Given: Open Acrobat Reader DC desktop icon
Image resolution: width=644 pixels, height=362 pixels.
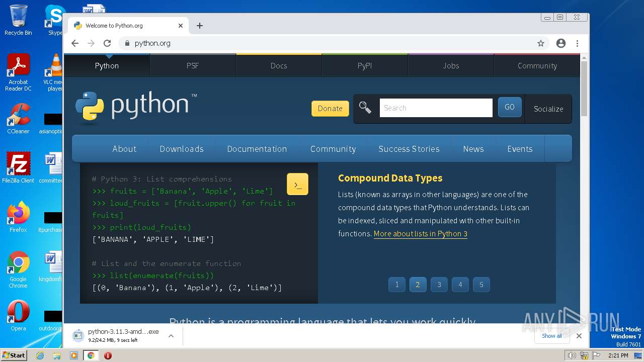Looking at the screenshot, I should (x=18, y=72).
